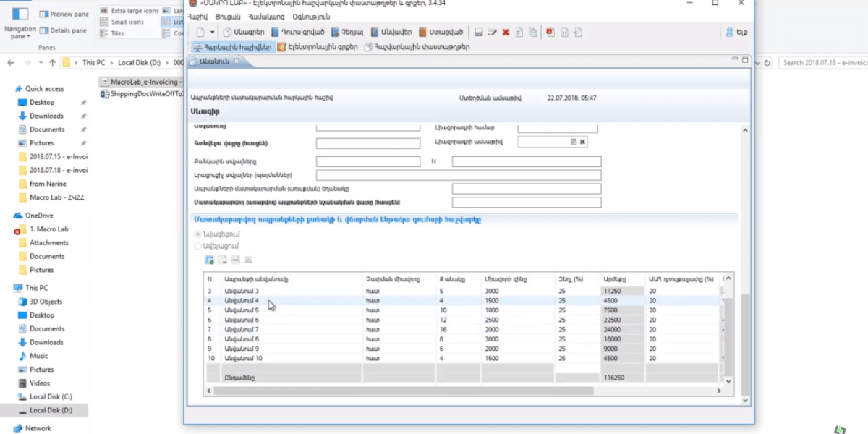The height and width of the screenshot is (434, 868).
Task: Click the Սևագրեր toolbar button
Action: 244,32
